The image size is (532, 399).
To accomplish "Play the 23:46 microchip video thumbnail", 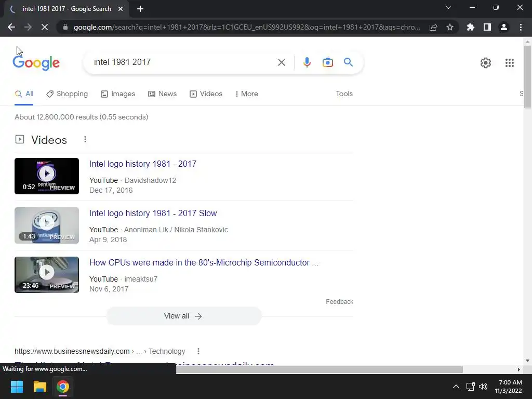I will (47, 275).
